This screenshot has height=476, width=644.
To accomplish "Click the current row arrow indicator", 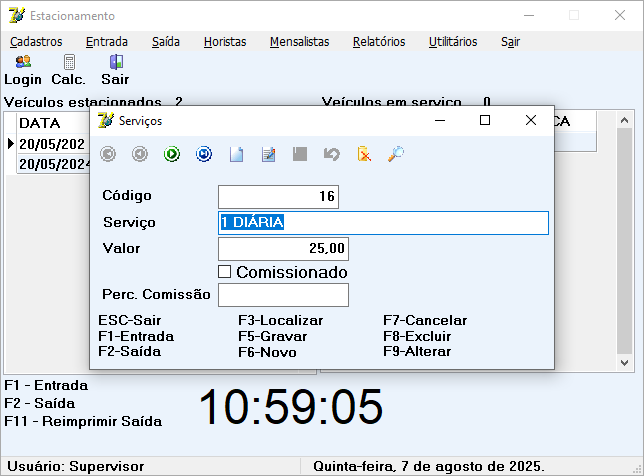I will (11, 144).
